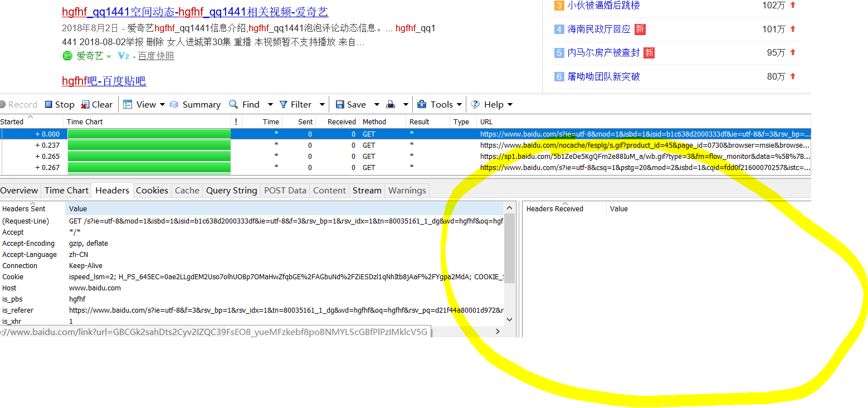Select the is_pbs header row
Viewport: 868px width, 408px height.
[252, 299]
